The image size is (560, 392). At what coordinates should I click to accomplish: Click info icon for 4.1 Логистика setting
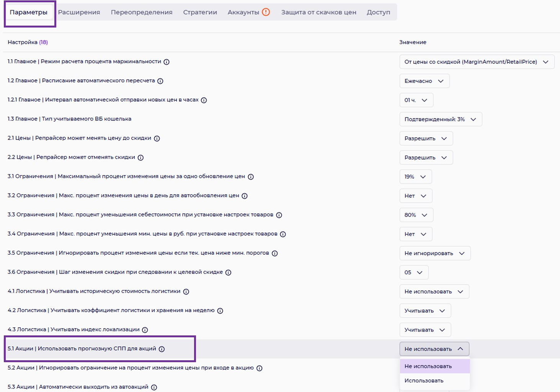pos(186,291)
